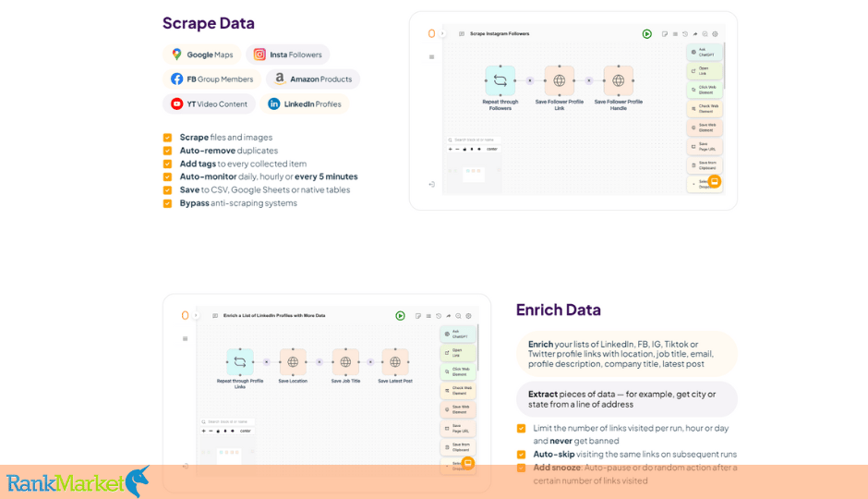This screenshot has height=499, width=868.
Task: Select the Insta Followers tag
Action: click(x=288, y=55)
